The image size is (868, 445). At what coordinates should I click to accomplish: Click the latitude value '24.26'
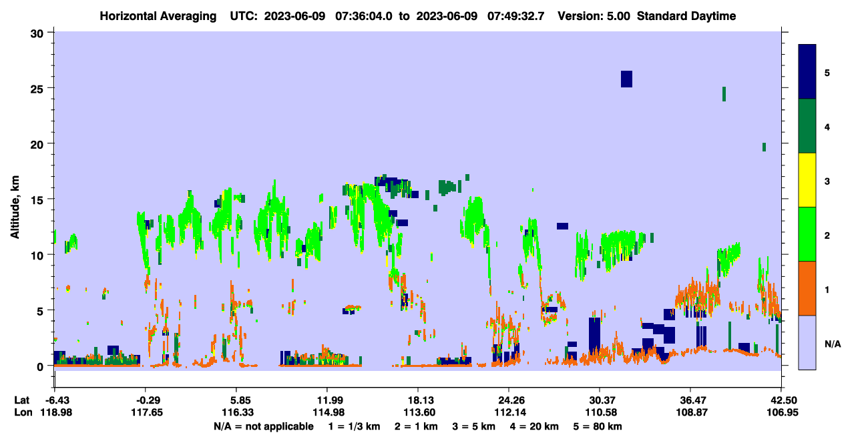tap(512, 400)
